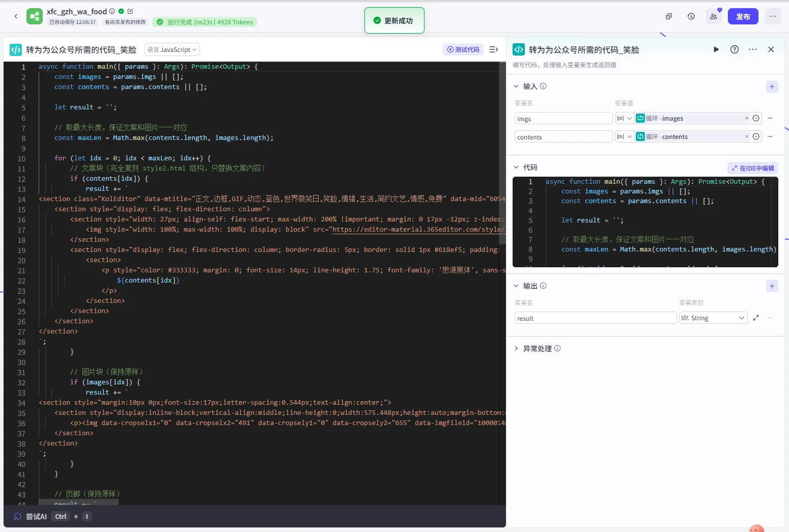The height and width of the screenshot is (532, 789).
Task: Click the back arrow beside the workflow name
Action: click(x=16, y=16)
